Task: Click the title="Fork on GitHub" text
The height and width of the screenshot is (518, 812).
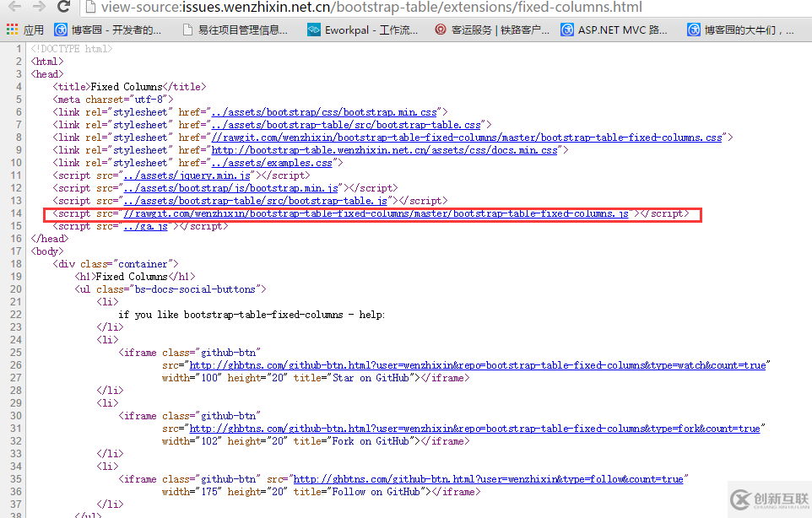Action: tap(355, 441)
